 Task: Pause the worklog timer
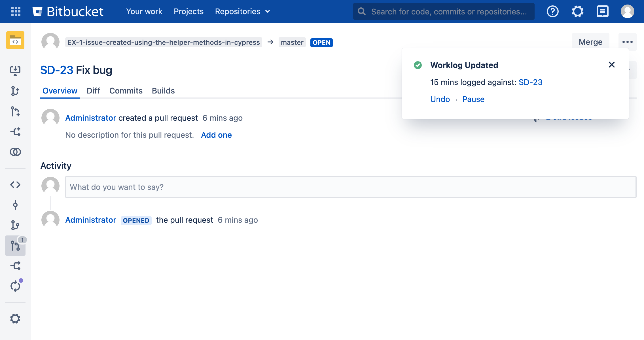pos(473,99)
